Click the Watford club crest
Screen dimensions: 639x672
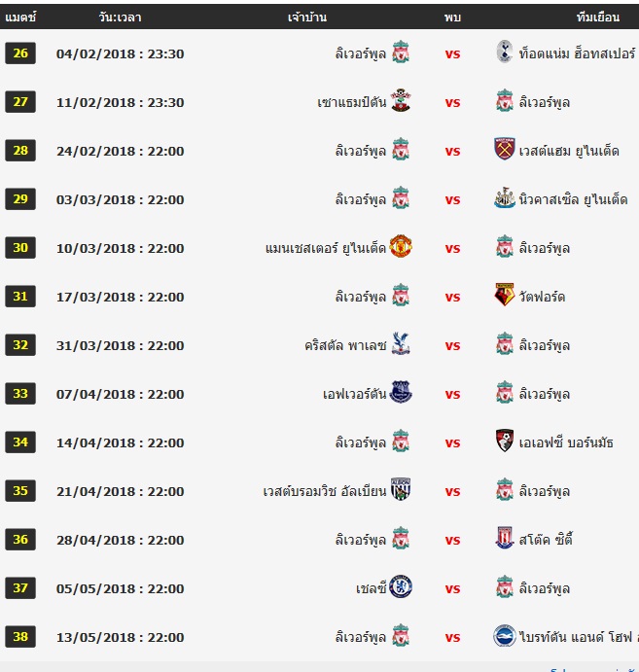pyautogui.click(x=504, y=296)
